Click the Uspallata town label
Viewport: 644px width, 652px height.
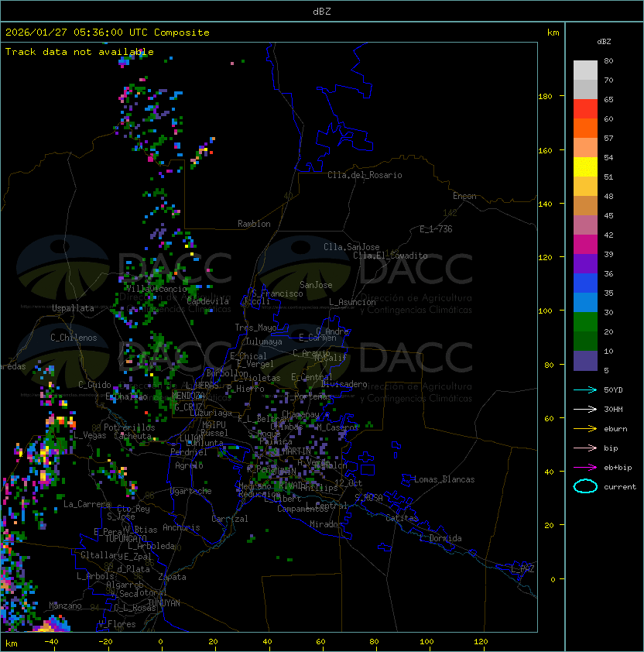73,308
